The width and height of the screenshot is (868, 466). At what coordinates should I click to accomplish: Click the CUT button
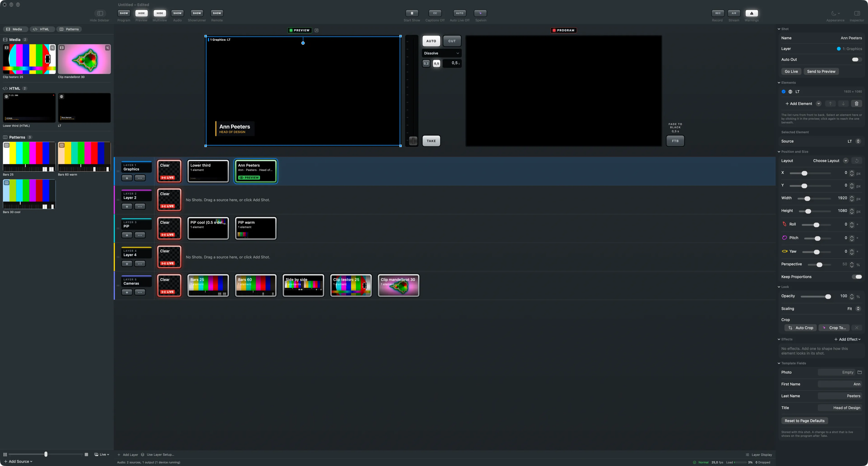452,41
